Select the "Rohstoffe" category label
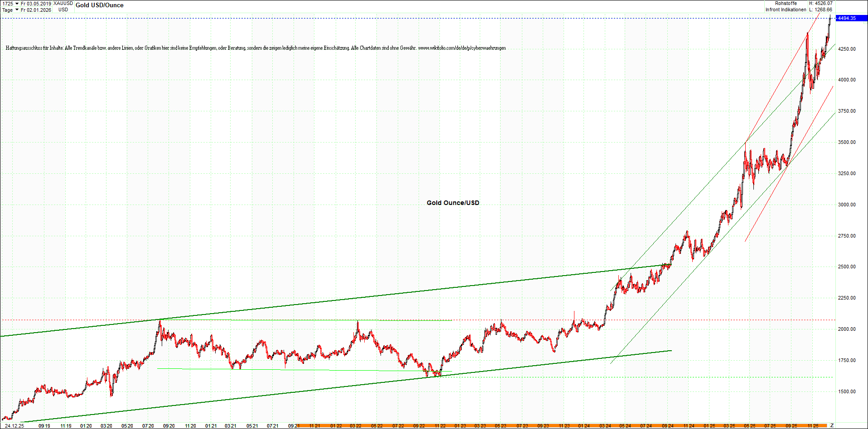Screen dimensions: 868x429 click(x=786, y=3)
